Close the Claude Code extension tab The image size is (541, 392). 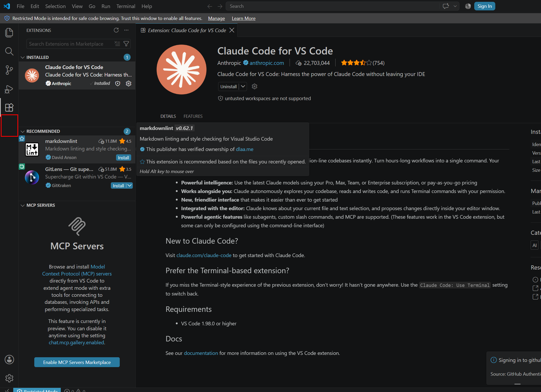(x=232, y=30)
